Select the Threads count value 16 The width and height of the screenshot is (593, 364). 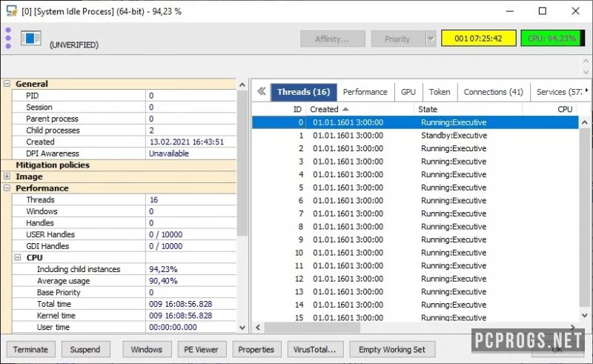153,199
